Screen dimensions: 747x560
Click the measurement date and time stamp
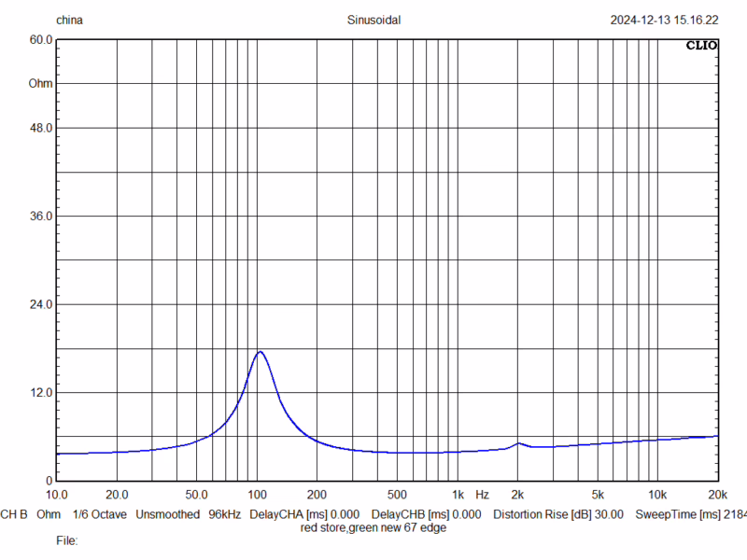point(661,20)
